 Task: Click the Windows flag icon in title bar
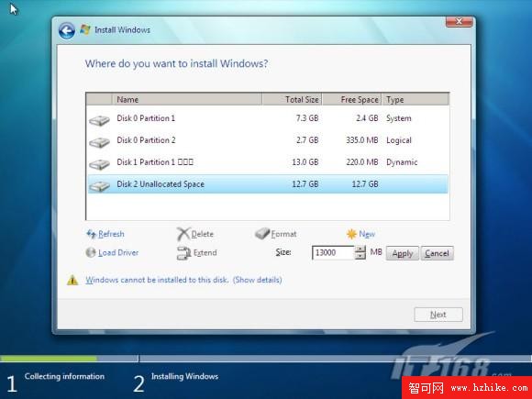point(85,29)
